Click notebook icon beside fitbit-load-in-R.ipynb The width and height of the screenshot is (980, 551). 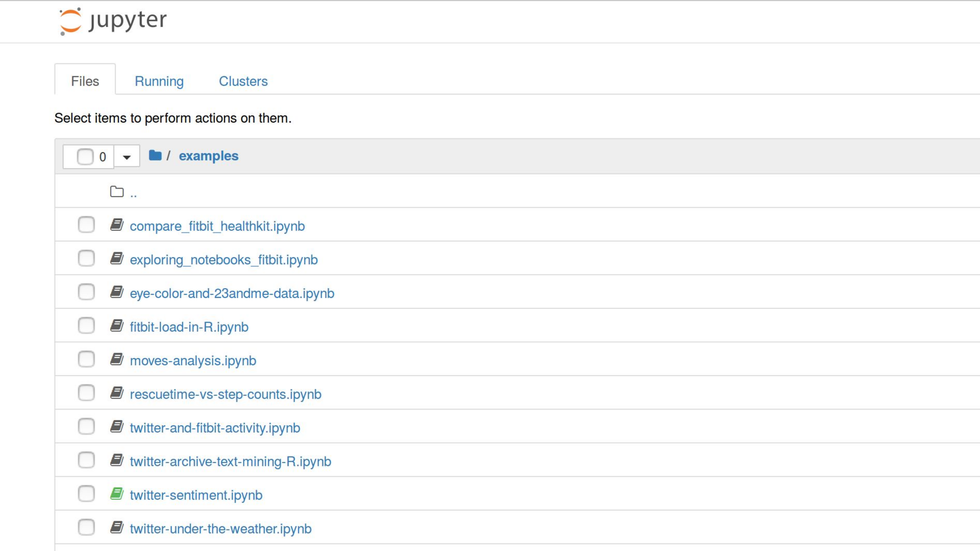click(x=117, y=326)
